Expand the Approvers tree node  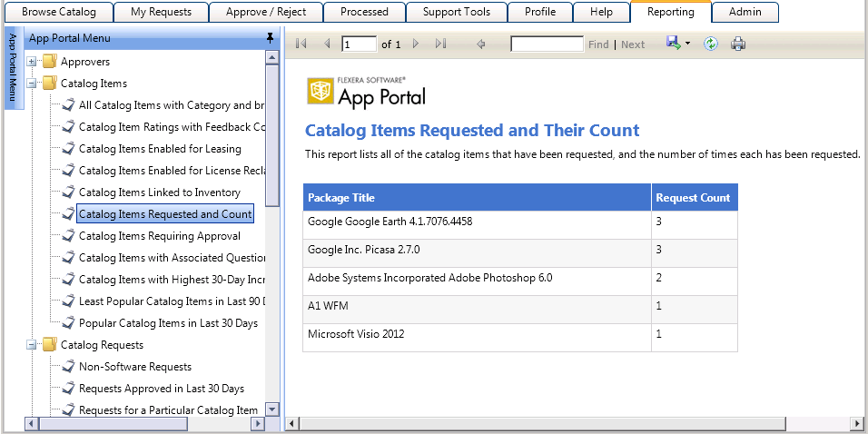point(32,62)
